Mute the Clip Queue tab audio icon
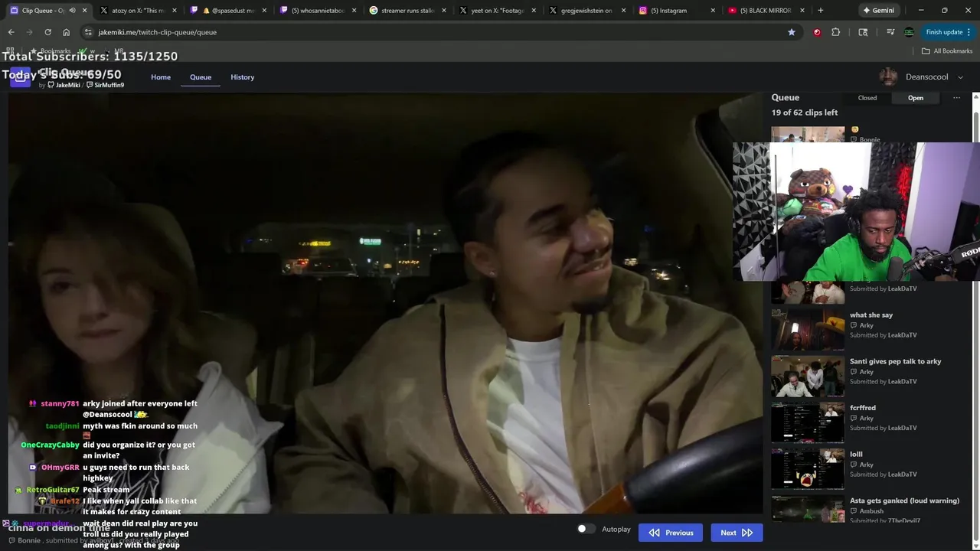This screenshot has height=551, width=980. click(x=73, y=11)
